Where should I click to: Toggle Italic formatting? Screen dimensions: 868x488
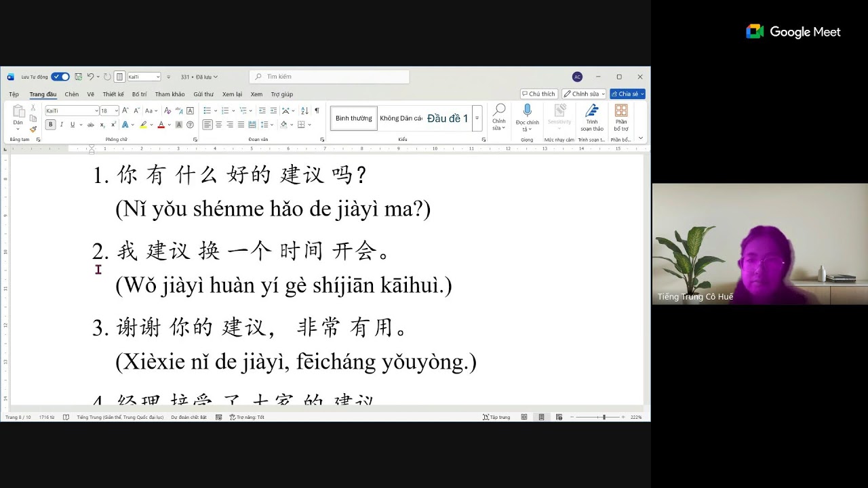[x=62, y=125]
